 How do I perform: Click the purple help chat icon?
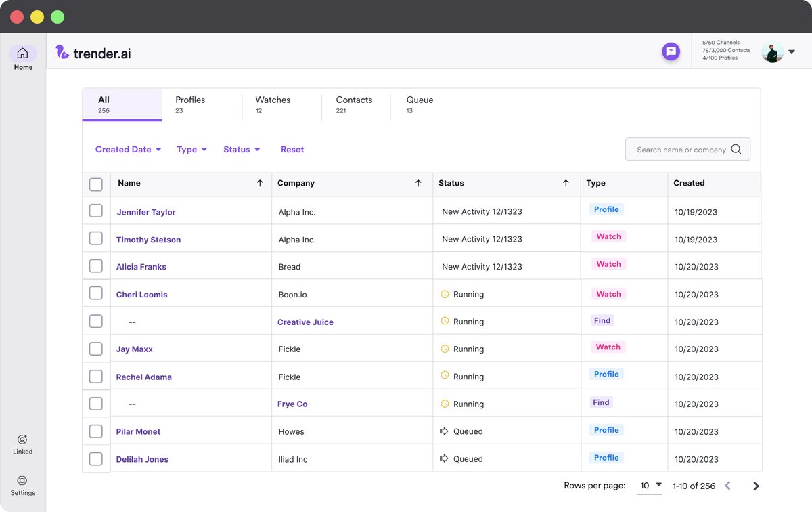[x=671, y=51]
